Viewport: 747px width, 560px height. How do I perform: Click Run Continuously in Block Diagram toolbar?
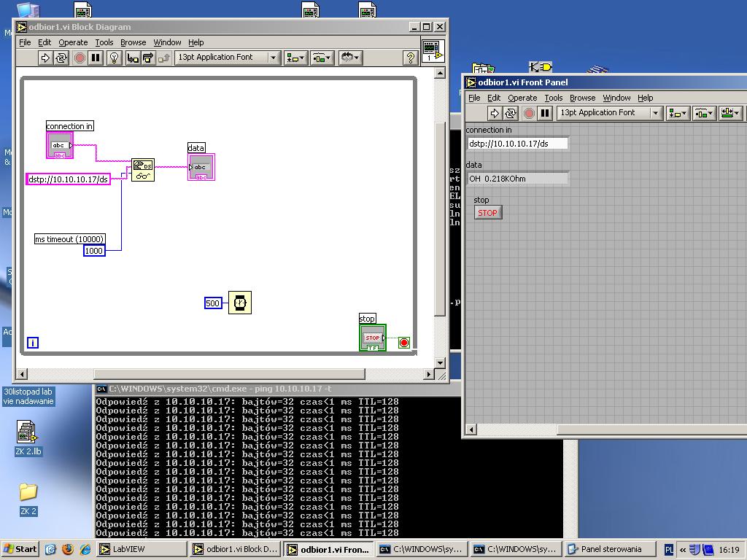point(61,58)
